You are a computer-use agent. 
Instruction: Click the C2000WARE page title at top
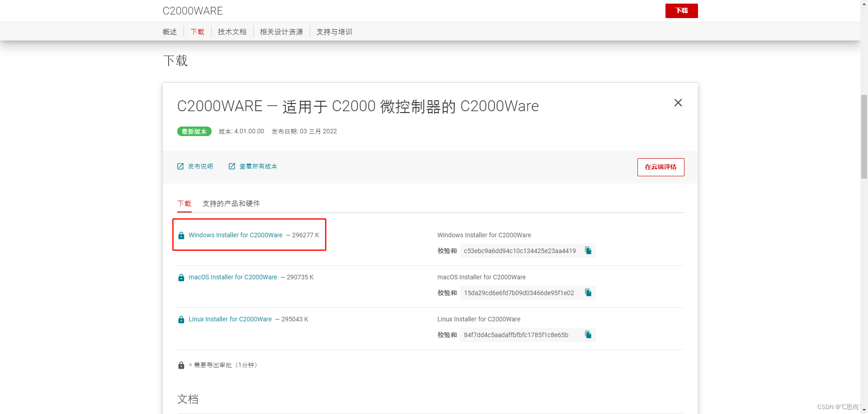pos(193,11)
